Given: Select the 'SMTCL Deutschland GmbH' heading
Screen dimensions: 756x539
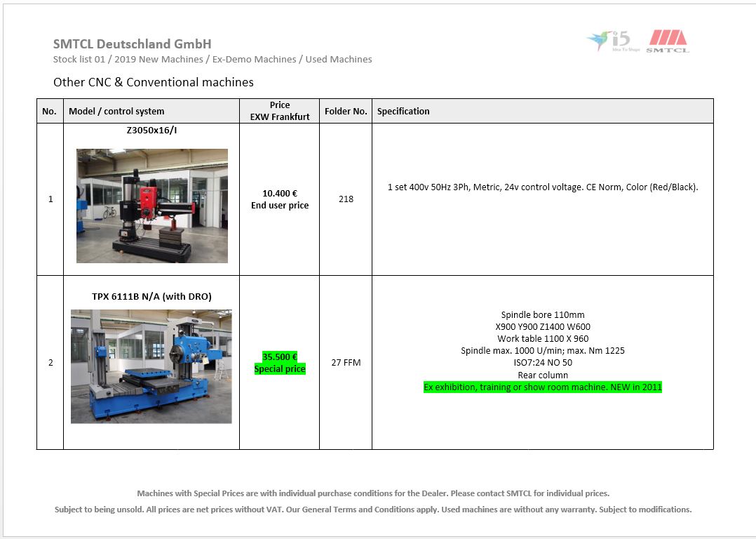Looking at the screenshot, I should 132,44.
